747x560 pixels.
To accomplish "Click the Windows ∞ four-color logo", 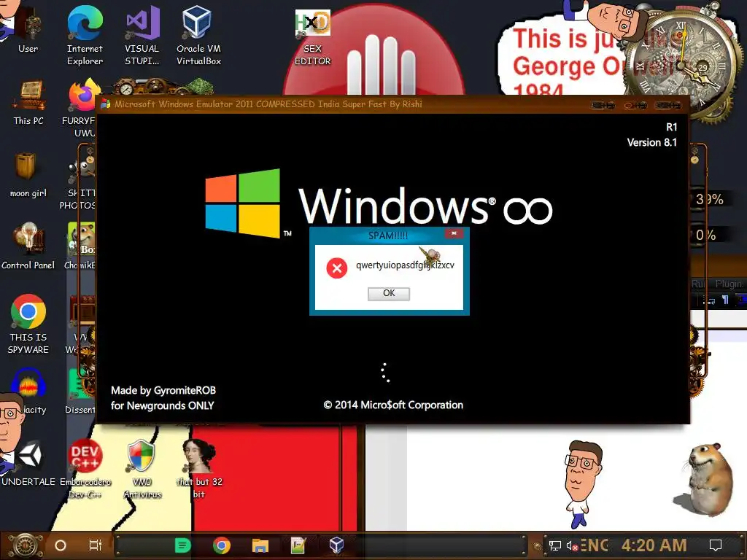I will (x=242, y=203).
